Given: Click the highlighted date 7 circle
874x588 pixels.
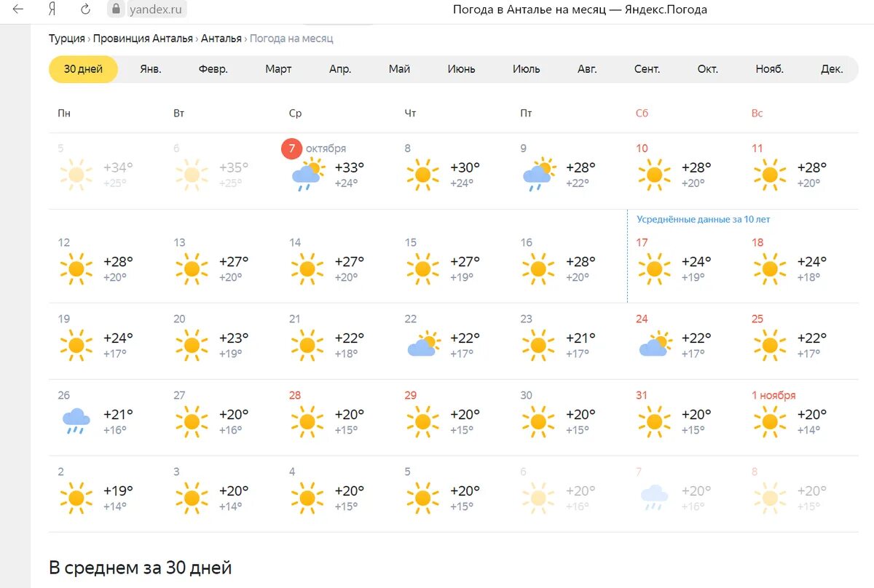Looking at the screenshot, I should [x=291, y=149].
